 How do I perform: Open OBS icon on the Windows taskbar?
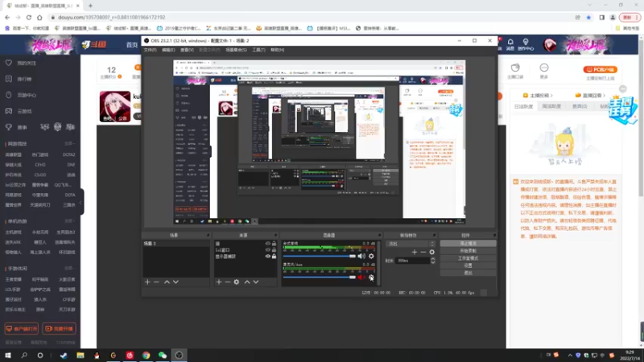pos(179,355)
